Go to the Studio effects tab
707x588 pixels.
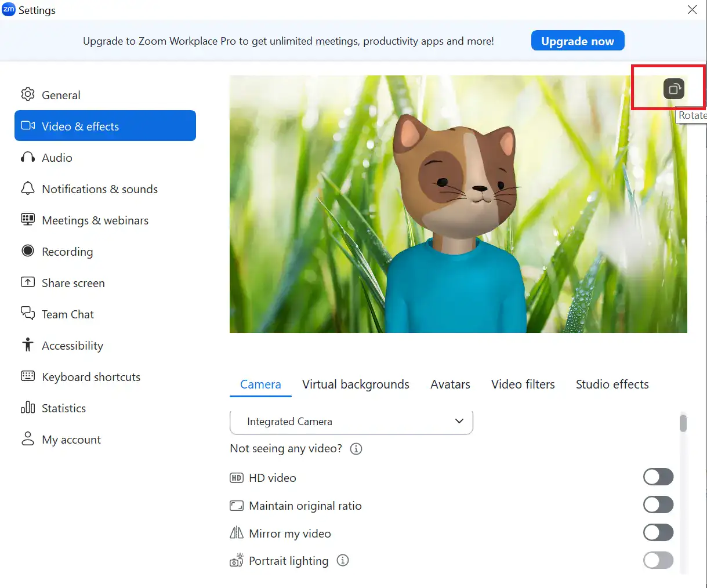click(612, 384)
